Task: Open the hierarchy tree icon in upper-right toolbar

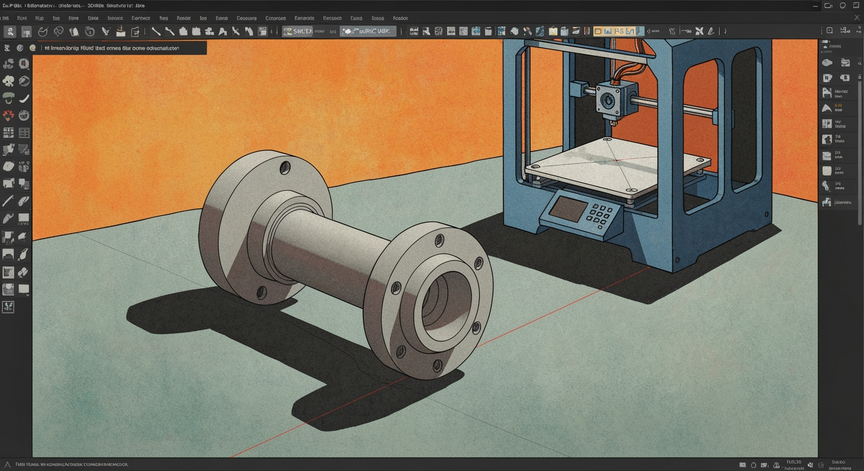Action: [x=844, y=31]
